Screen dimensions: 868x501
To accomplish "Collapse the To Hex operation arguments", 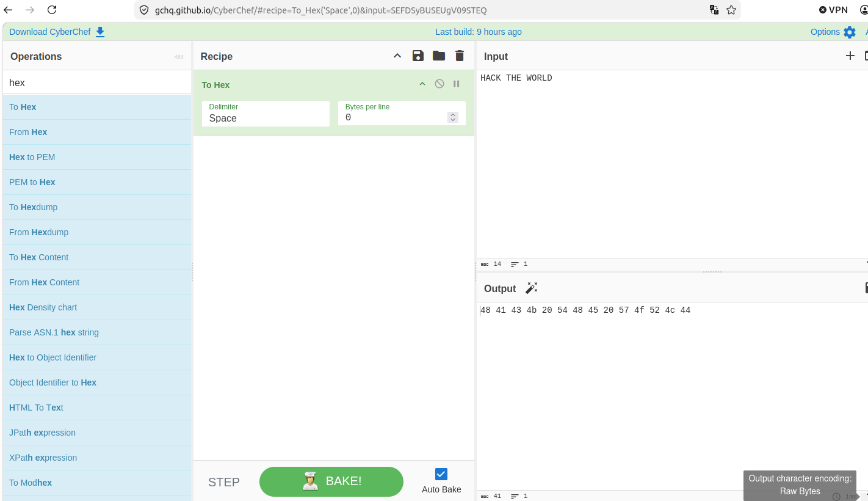I will coord(422,84).
